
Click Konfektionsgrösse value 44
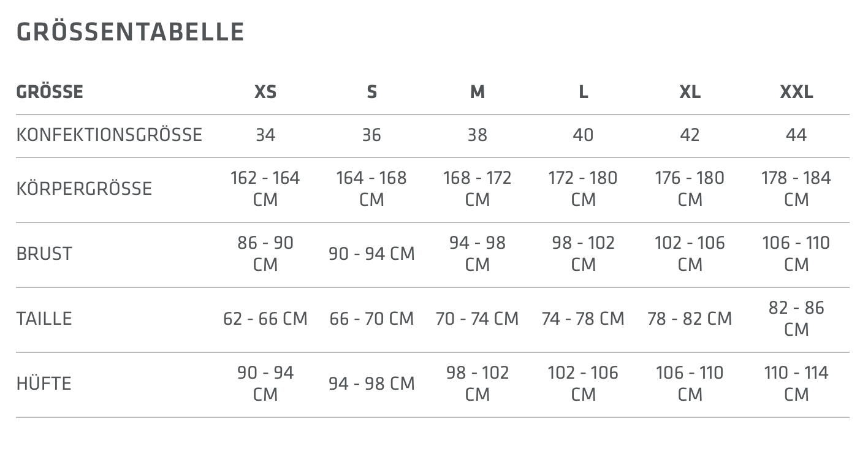pyautogui.click(x=796, y=135)
